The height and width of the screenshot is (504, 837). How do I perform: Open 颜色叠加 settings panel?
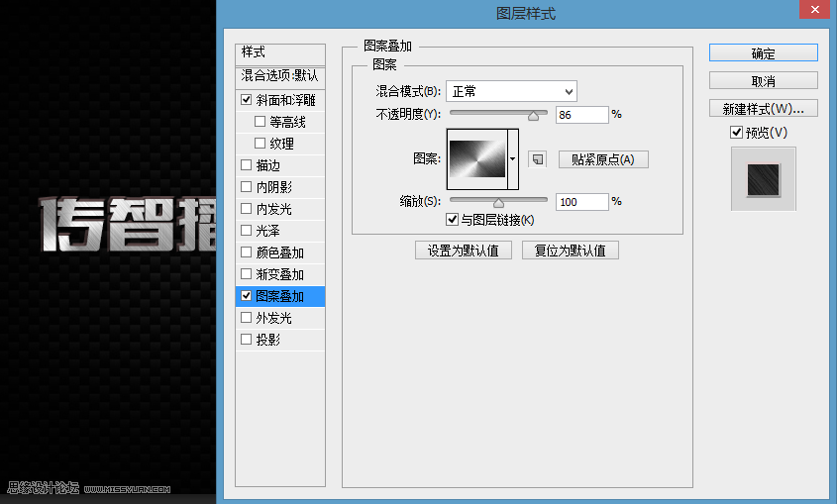tap(279, 252)
